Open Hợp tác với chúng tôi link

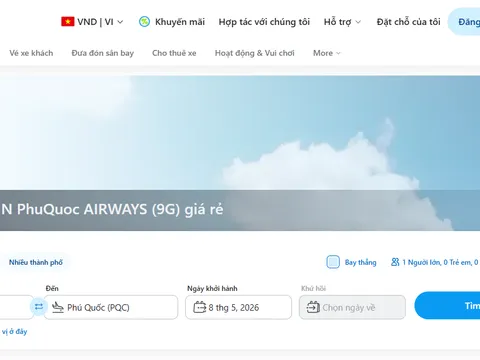pyautogui.click(x=264, y=22)
